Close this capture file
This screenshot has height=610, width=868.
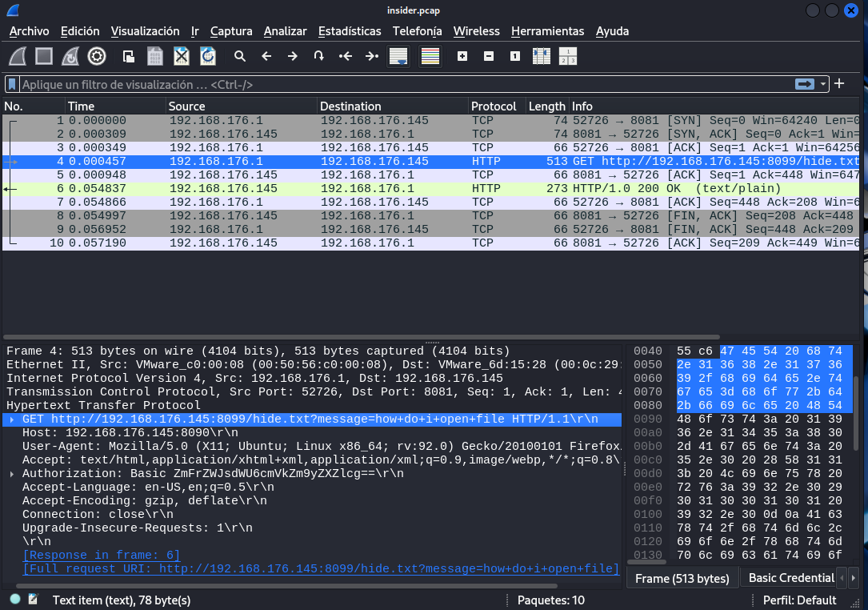point(182,56)
